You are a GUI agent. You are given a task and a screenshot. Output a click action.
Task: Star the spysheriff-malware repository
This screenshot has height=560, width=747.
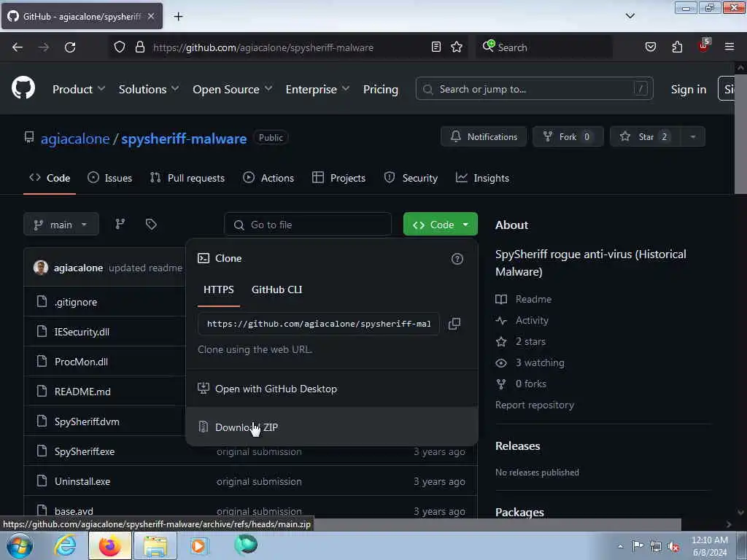[646, 136]
